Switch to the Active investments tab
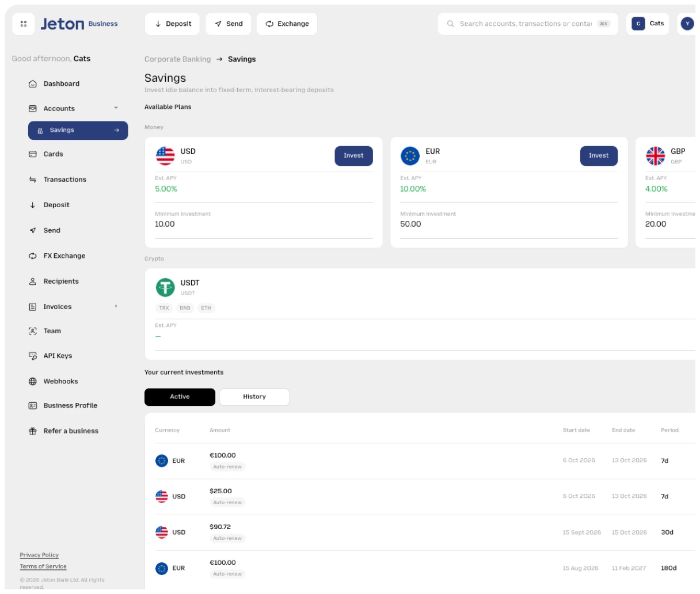 (x=180, y=397)
